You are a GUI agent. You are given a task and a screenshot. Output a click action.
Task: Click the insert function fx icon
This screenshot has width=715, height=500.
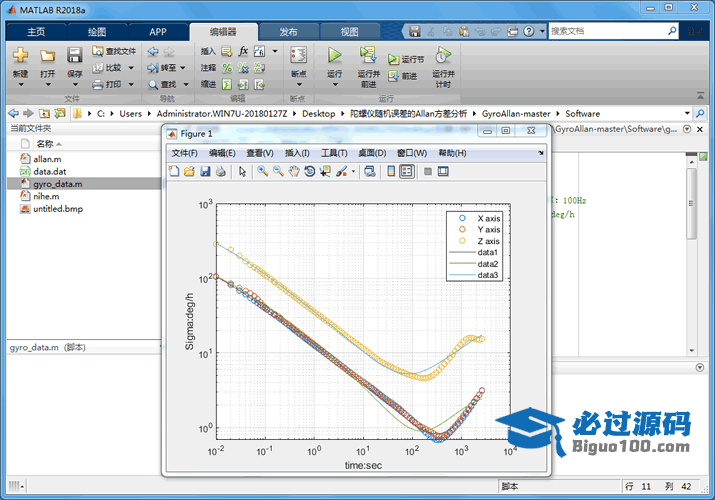(x=244, y=51)
